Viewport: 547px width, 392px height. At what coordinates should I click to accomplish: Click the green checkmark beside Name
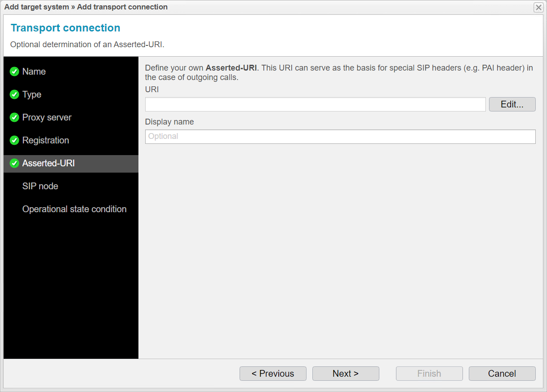14,71
